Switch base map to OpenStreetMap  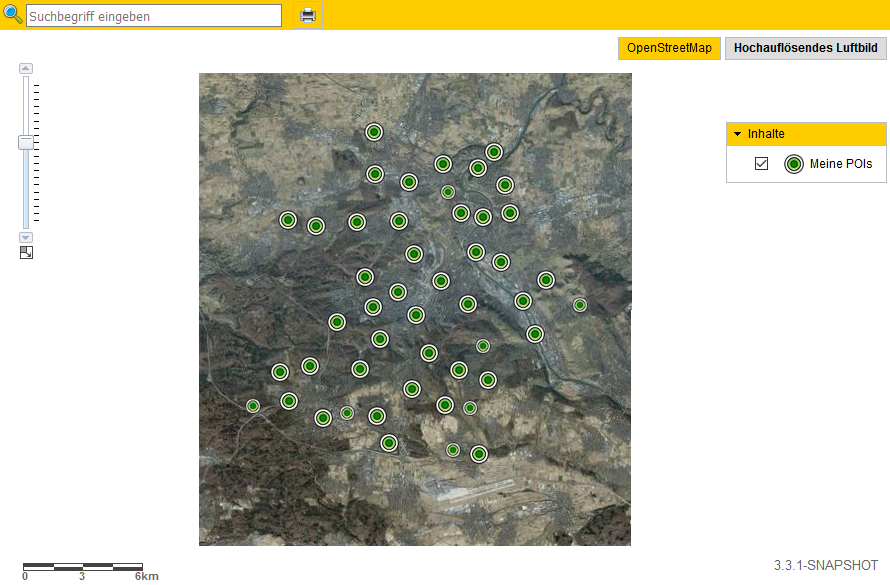pyautogui.click(x=669, y=48)
